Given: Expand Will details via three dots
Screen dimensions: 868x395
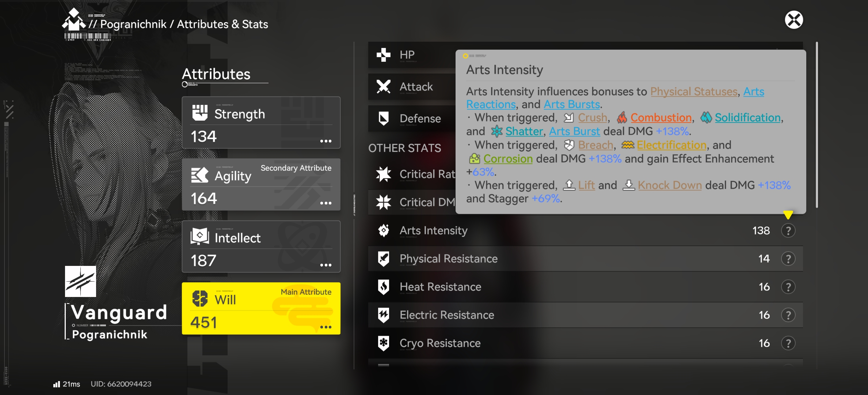Looking at the screenshot, I should (325, 327).
